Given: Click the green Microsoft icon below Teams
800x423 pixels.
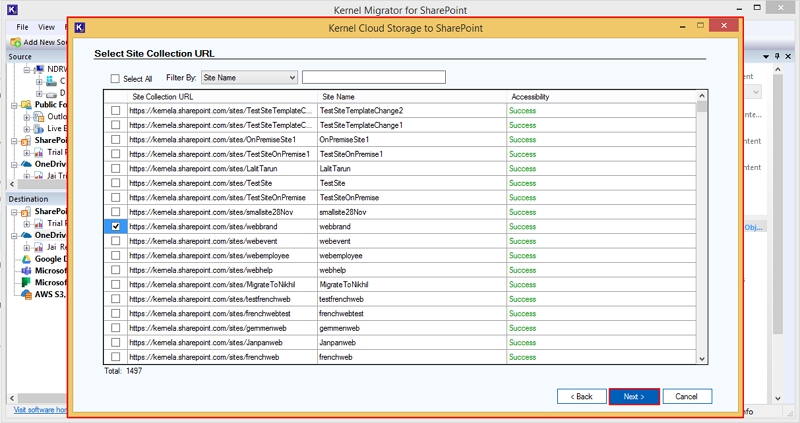Looking at the screenshot, I should [x=26, y=282].
